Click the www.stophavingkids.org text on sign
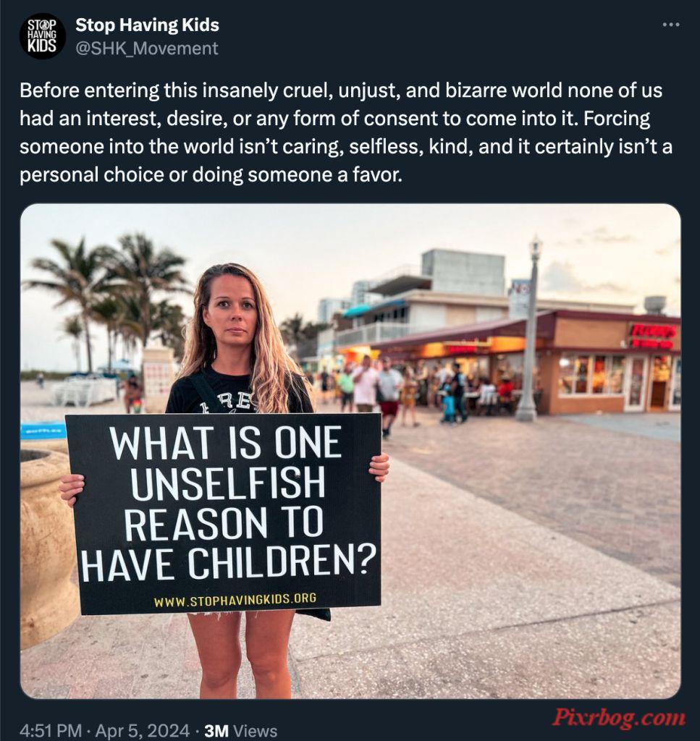 235,600
